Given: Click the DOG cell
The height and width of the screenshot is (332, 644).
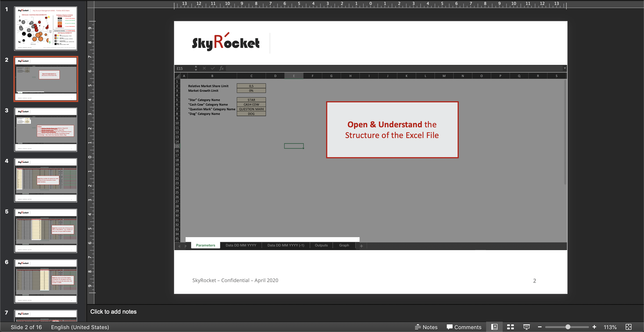Looking at the screenshot, I should click(x=251, y=114).
